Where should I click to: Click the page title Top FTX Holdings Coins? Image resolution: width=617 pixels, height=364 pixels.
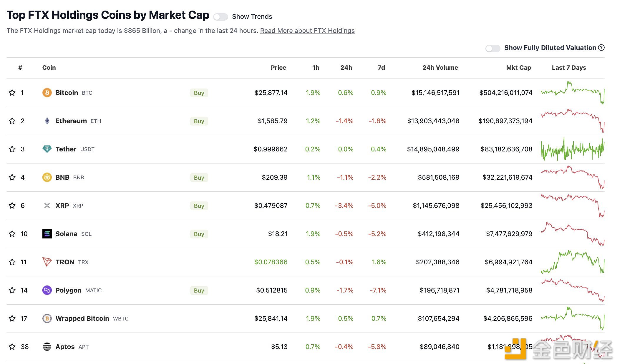pyautogui.click(x=108, y=15)
